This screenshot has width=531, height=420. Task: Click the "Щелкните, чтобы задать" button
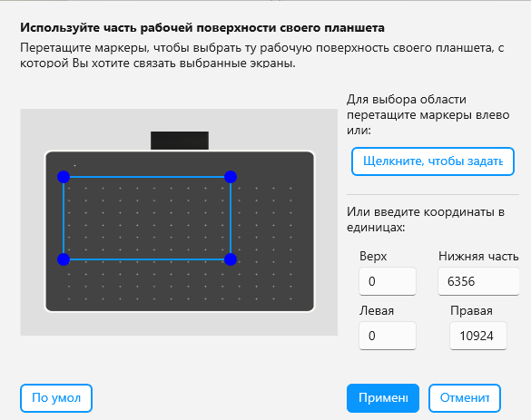coord(433,161)
